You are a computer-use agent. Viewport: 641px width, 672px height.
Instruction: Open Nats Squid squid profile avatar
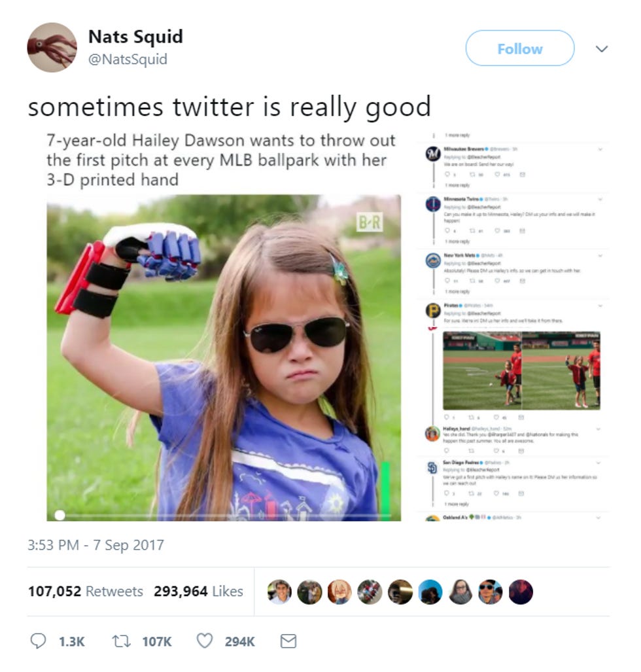52,48
